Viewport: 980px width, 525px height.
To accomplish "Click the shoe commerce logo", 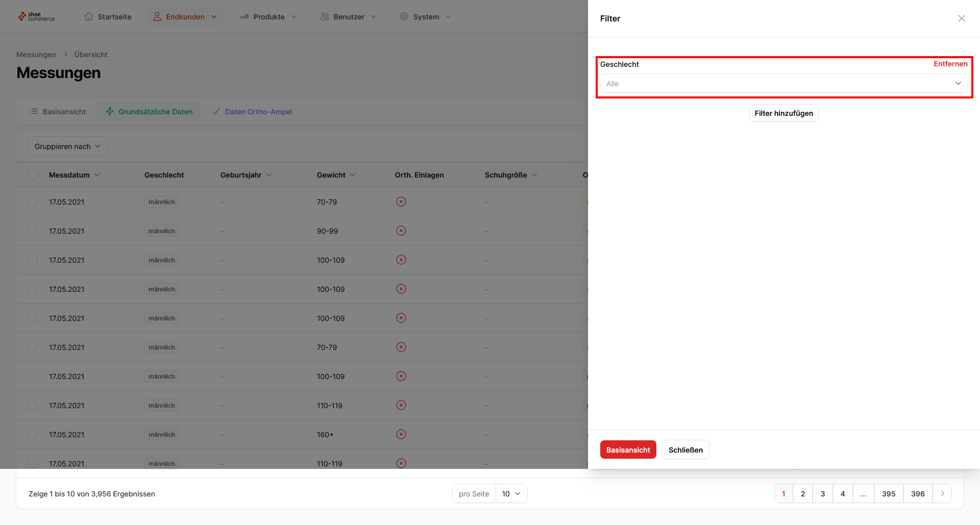I will (x=36, y=17).
